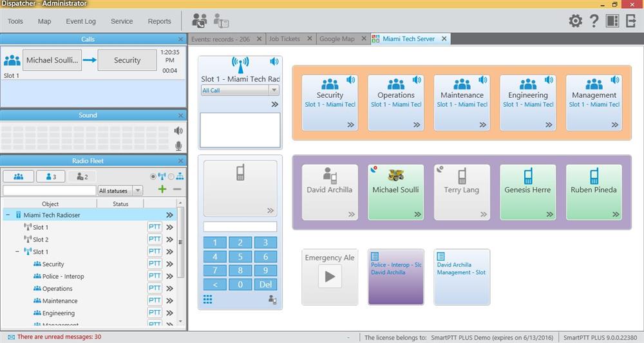Click the dial pad grid icon below keypad
Image resolution: width=644 pixels, height=343 pixels.
pyautogui.click(x=208, y=299)
